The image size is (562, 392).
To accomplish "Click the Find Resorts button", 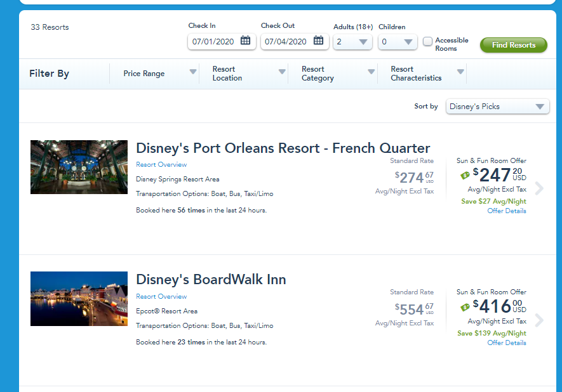I will tap(513, 45).
